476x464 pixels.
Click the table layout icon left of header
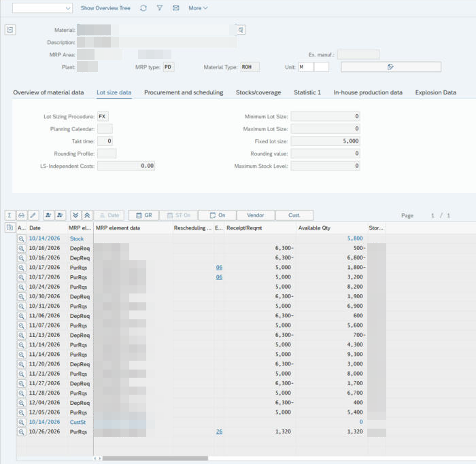10,228
